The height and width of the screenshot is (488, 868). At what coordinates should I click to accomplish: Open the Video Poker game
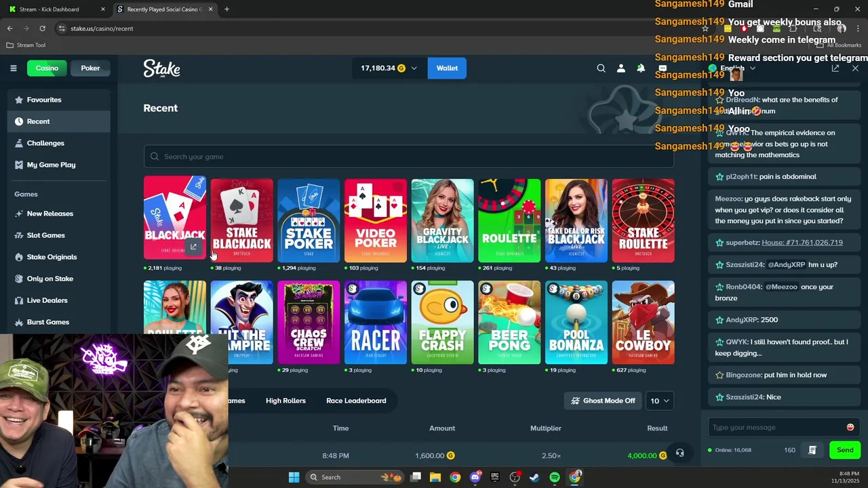pos(376,220)
